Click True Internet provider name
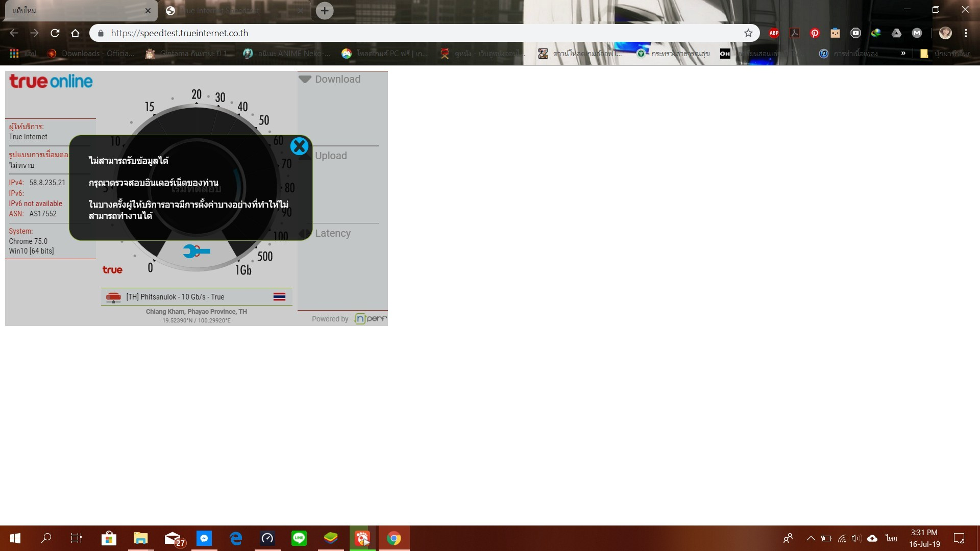 (x=28, y=137)
